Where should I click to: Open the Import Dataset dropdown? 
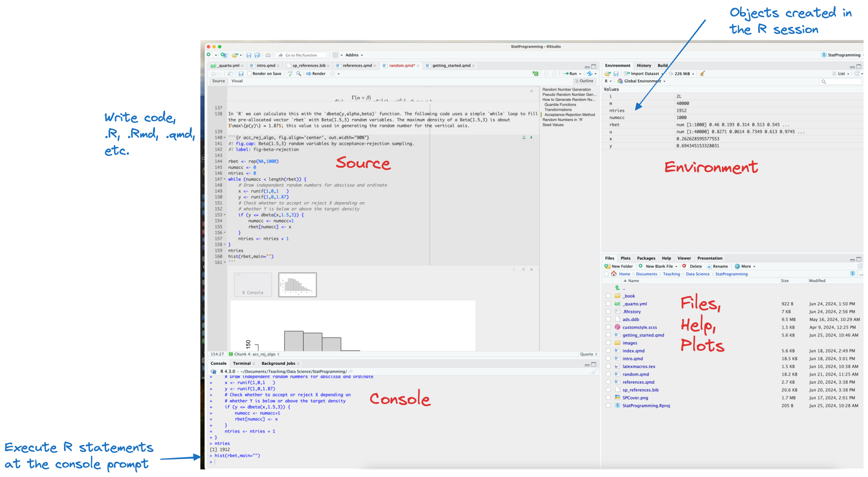(644, 74)
